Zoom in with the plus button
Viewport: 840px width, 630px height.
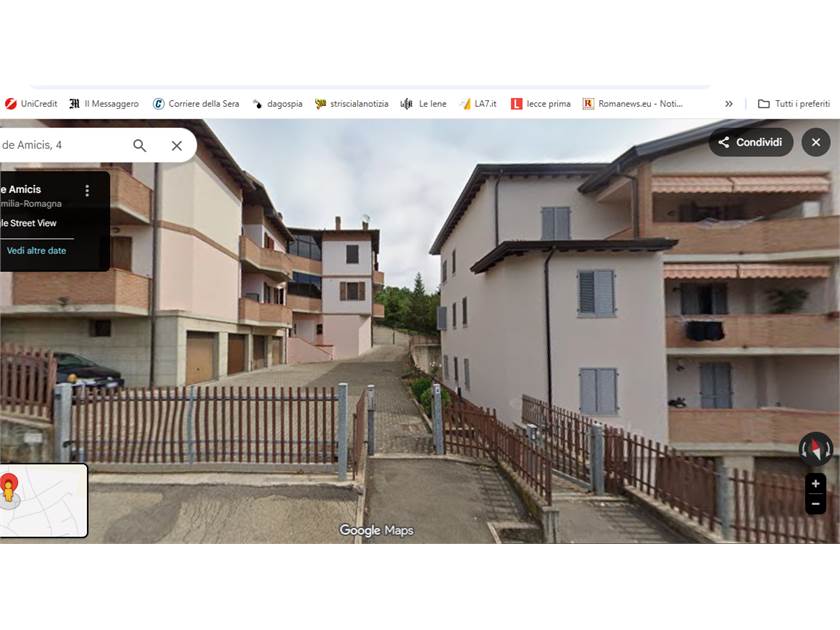click(815, 484)
